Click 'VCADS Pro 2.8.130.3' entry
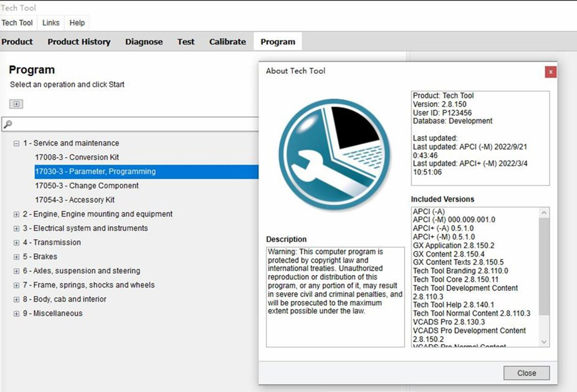The image size is (577, 392). coord(449,322)
